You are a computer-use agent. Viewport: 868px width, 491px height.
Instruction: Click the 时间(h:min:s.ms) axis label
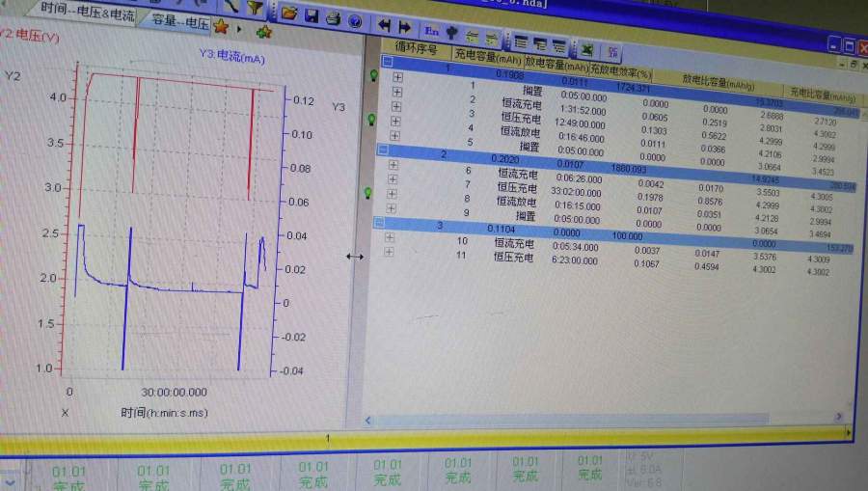(x=164, y=413)
